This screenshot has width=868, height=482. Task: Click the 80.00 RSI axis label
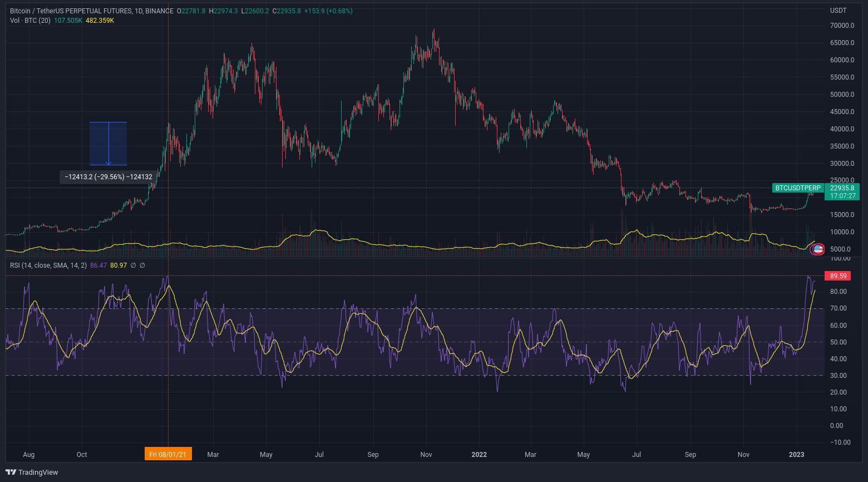click(839, 292)
